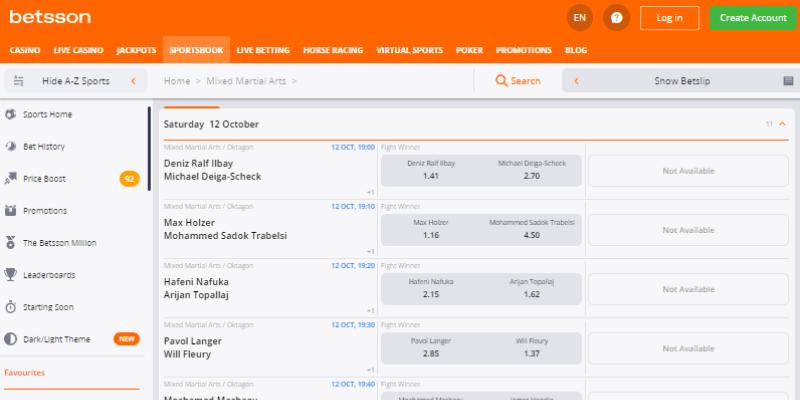Bet on Michael Deiga-Scheck at 2.70

coord(532,170)
